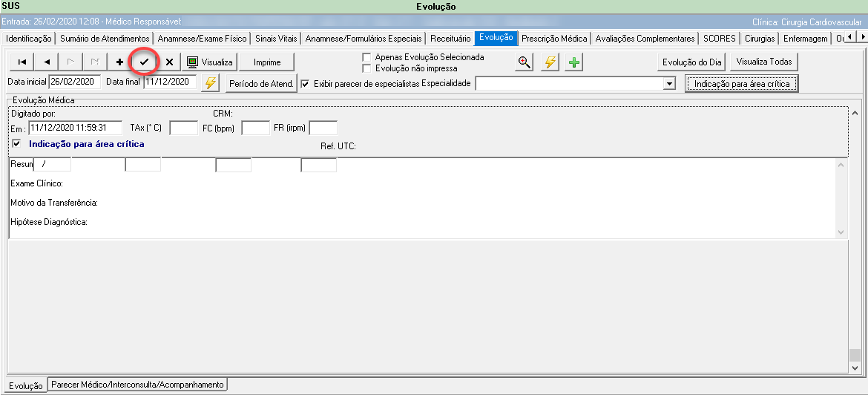Viewport: 868px width, 395px height.
Task: Click Visualiza Todas button
Action: (764, 62)
